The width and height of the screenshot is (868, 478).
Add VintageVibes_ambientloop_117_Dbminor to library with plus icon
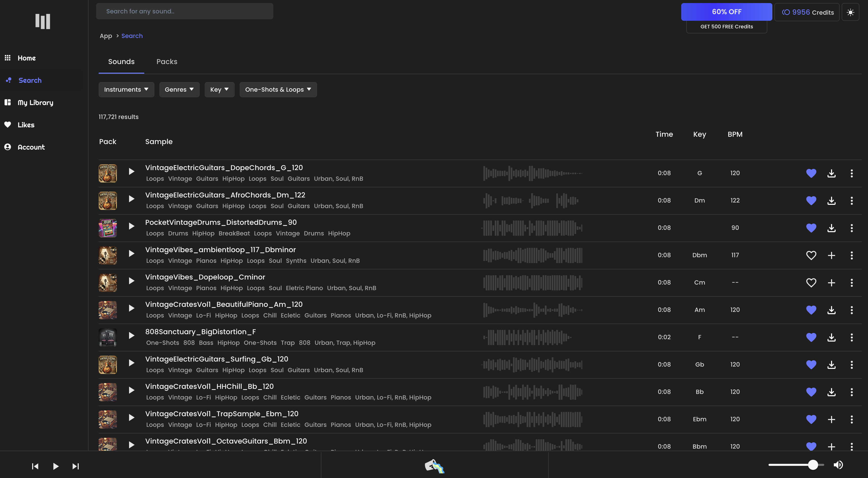831,255
